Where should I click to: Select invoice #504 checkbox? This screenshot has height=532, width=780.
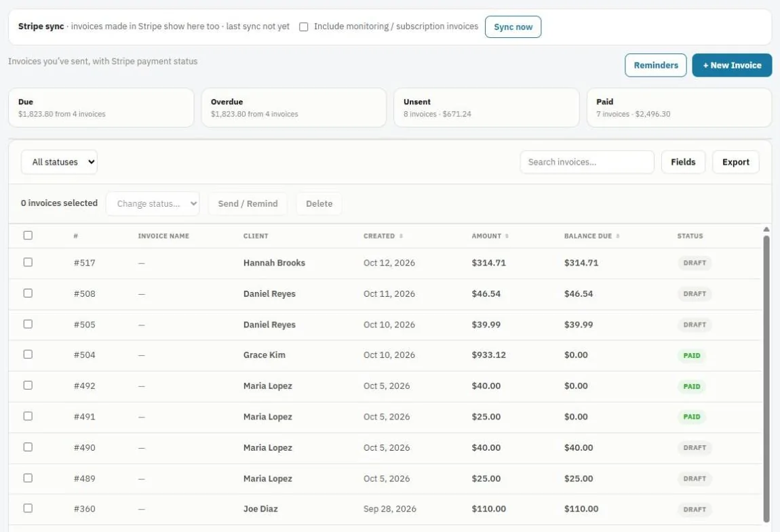28,354
